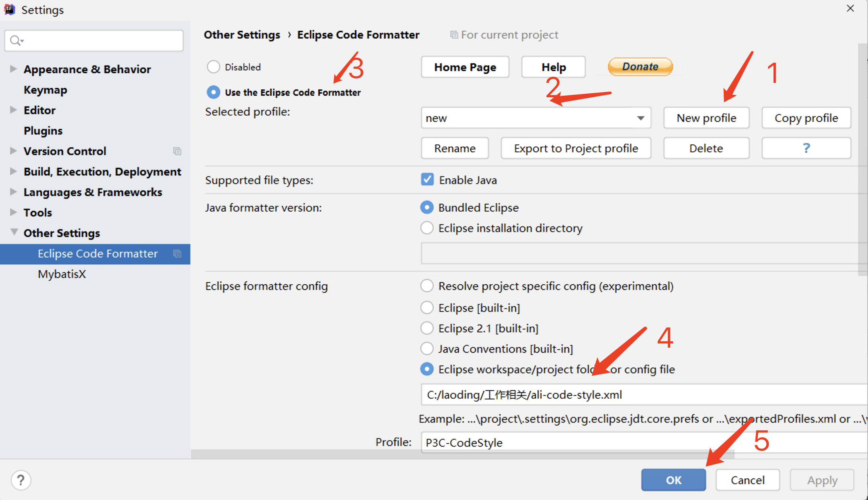Image resolution: width=868 pixels, height=500 pixels.
Task: Select Eclipse [built-in] config
Action: 427,308
